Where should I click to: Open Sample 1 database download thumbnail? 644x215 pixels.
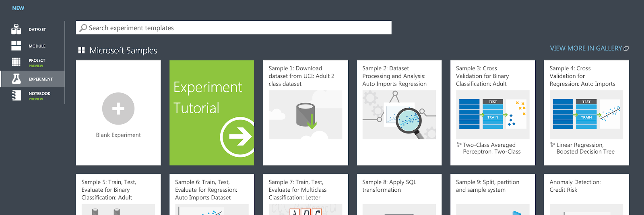click(x=305, y=115)
